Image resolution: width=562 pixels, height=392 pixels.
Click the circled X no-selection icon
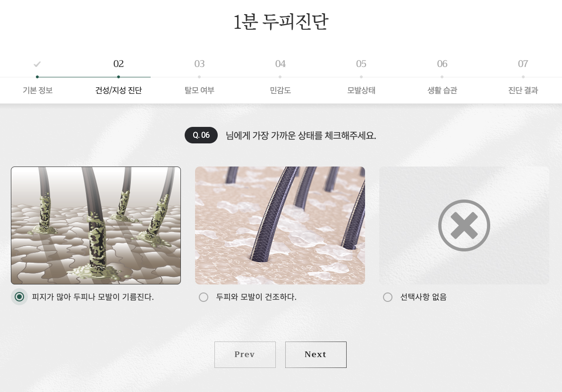[x=464, y=225]
